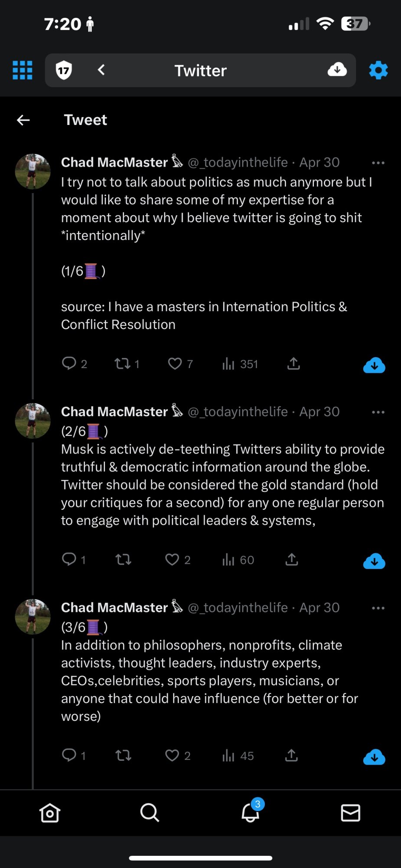
Task: Open more options for the first tweet
Action: (378, 163)
